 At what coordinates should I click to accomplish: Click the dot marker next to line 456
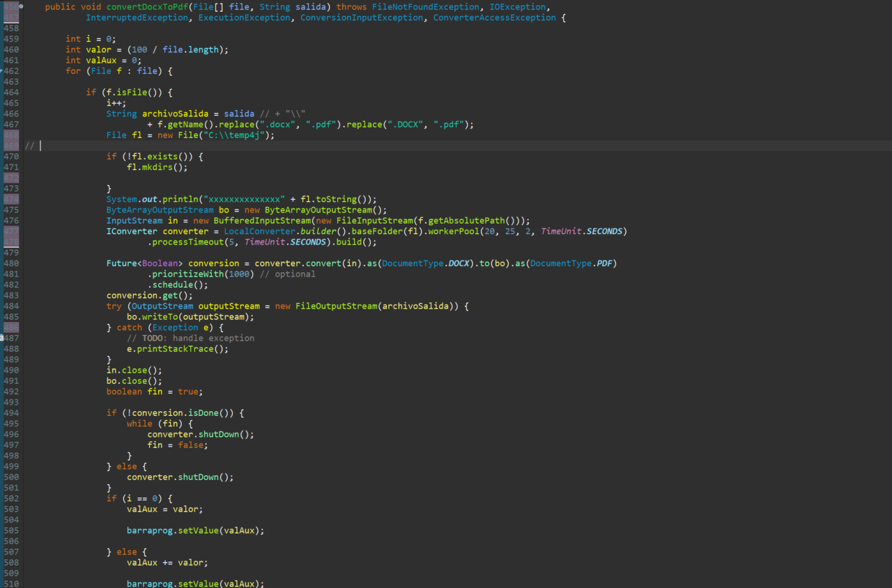(21, 6)
